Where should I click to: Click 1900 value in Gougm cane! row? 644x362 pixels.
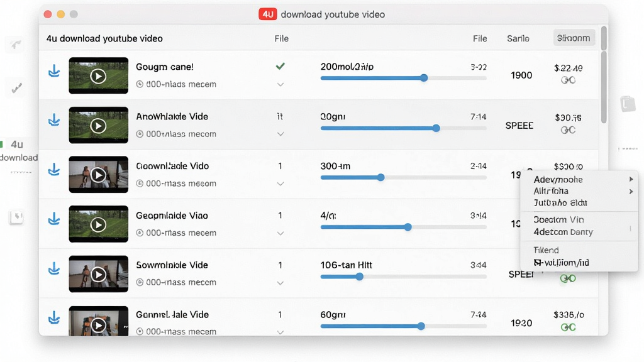click(x=521, y=75)
